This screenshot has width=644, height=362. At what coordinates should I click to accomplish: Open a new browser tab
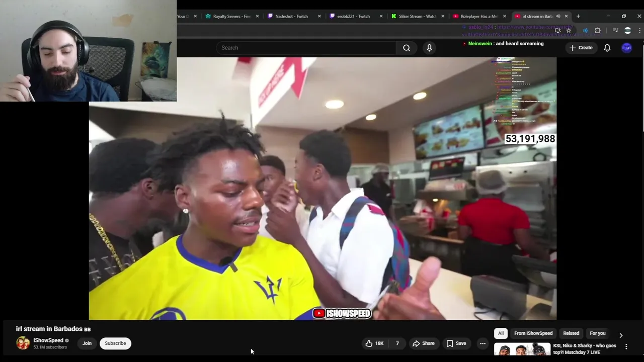(578, 16)
